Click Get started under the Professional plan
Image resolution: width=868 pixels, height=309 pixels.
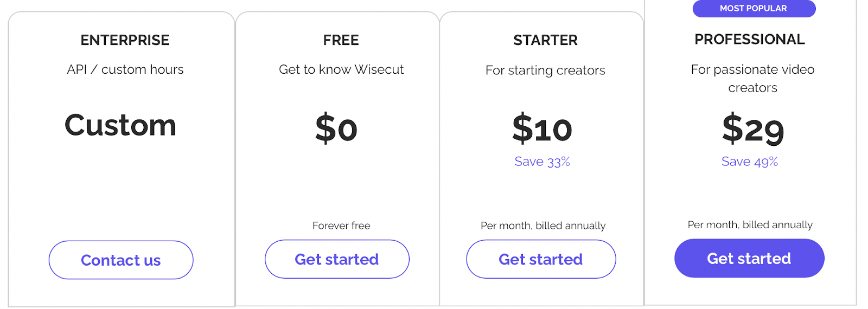[x=749, y=258]
